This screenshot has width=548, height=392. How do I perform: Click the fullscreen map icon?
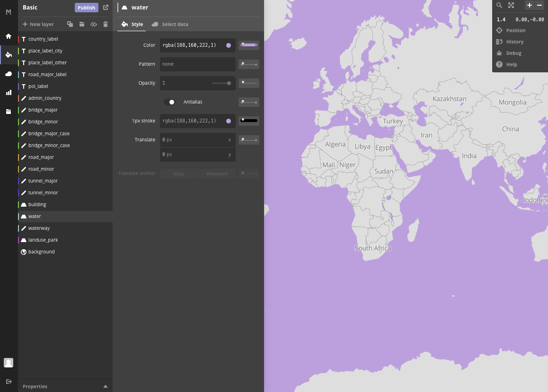pyautogui.click(x=511, y=5)
